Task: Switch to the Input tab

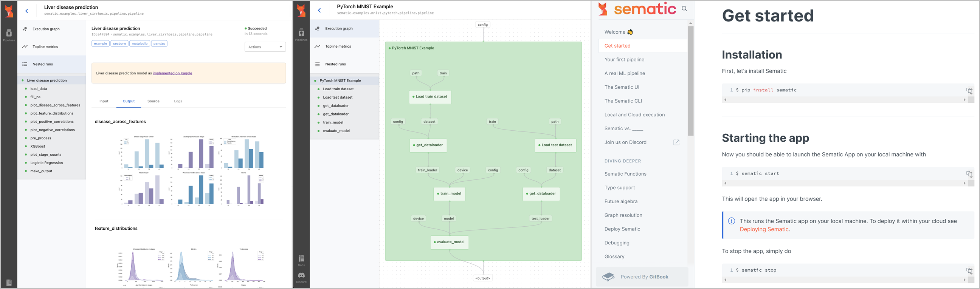Action: (x=104, y=101)
